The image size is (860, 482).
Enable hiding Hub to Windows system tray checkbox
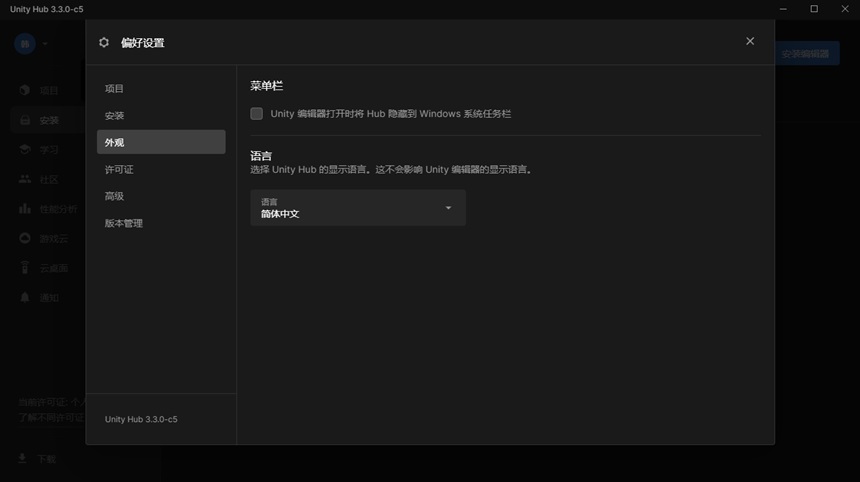[x=256, y=114]
